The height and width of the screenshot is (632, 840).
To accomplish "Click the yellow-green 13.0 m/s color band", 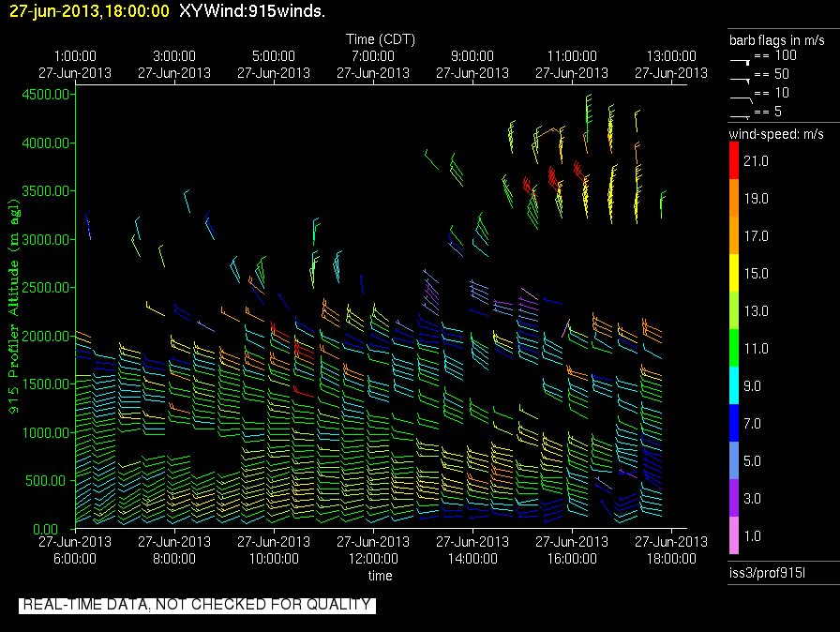I will [734, 310].
